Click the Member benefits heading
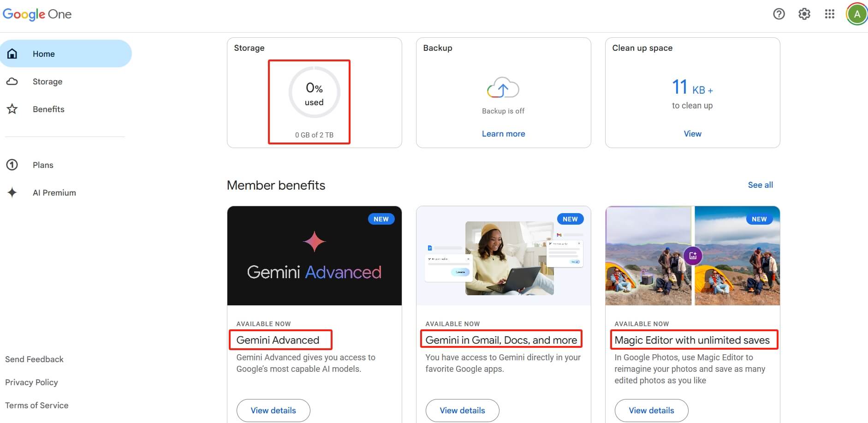The width and height of the screenshot is (868, 423). point(276,185)
